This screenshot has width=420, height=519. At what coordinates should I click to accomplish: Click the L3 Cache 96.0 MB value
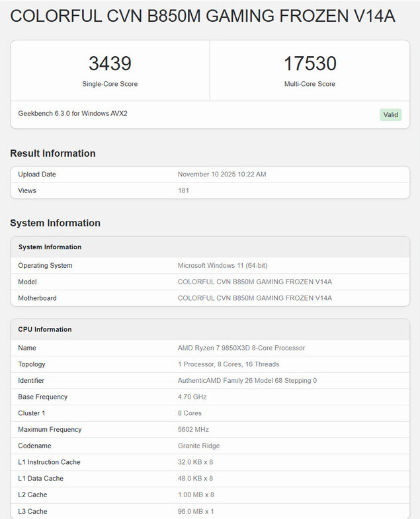tap(196, 511)
